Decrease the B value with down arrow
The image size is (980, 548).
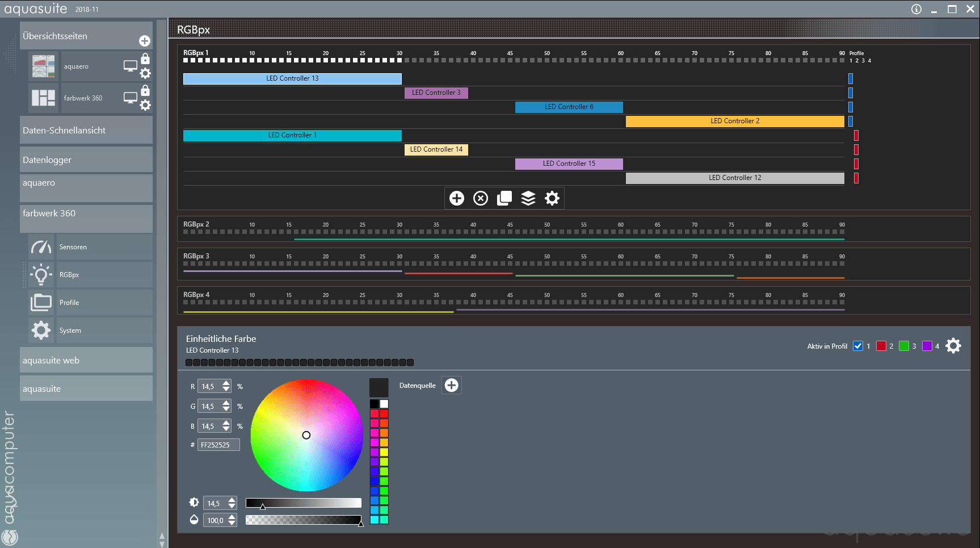coord(226,429)
